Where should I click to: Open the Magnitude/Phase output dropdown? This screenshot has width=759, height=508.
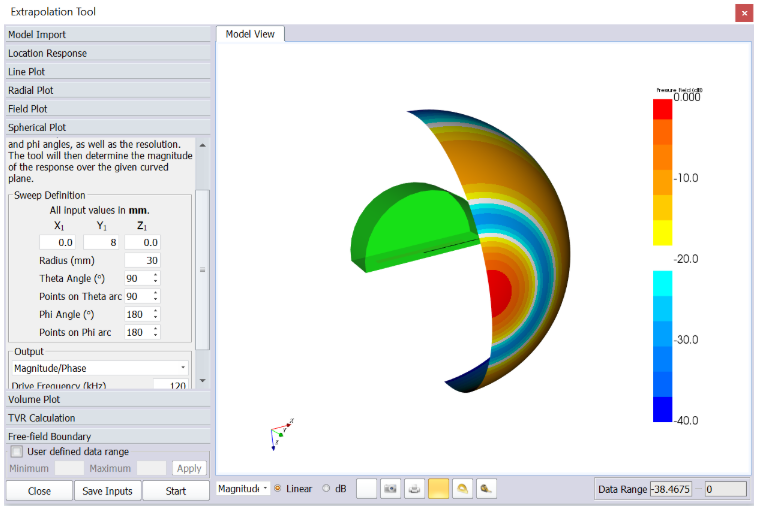click(x=99, y=368)
